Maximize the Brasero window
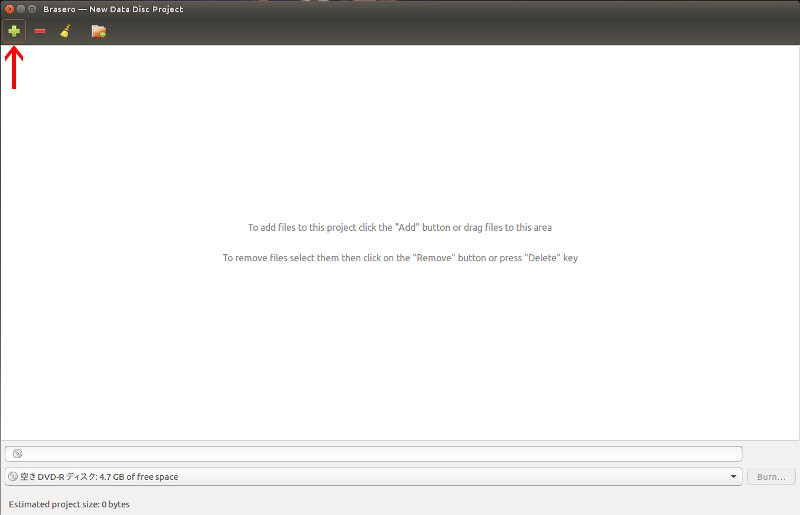 click(32, 9)
